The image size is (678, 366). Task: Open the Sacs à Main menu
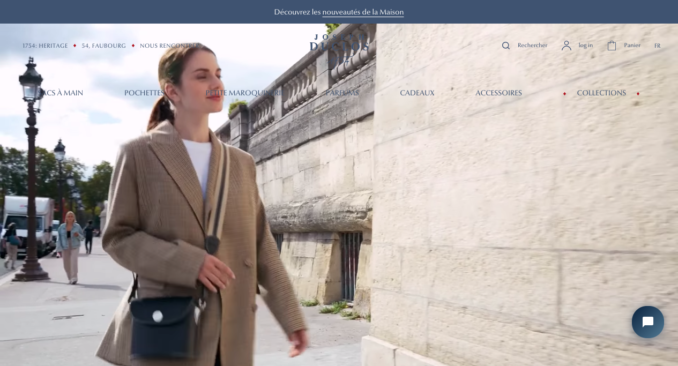pyautogui.click(x=60, y=93)
